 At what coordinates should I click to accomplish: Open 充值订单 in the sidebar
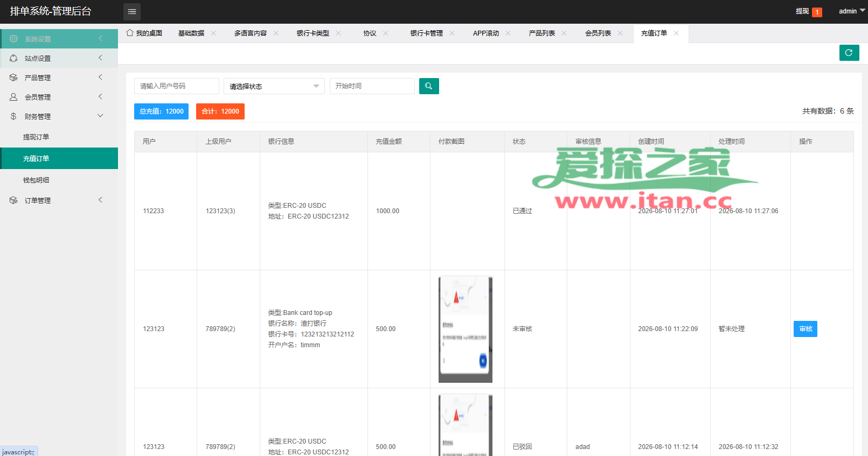pos(59,158)
